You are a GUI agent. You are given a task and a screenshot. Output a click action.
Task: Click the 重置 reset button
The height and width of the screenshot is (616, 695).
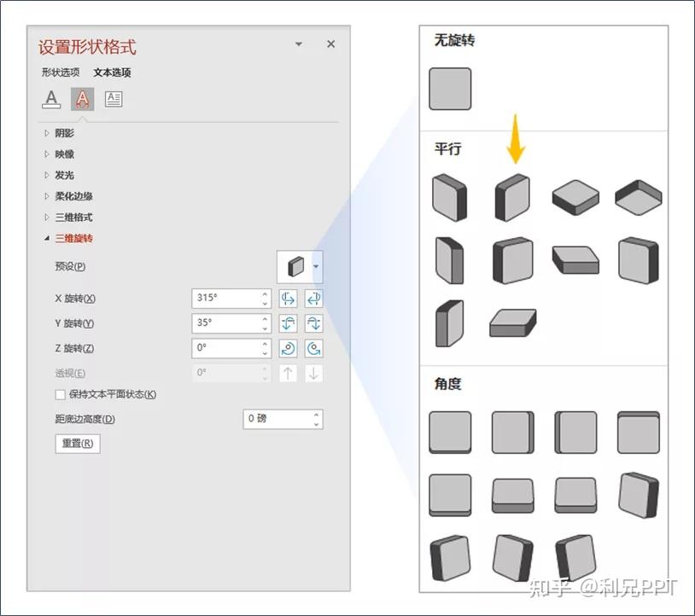coord(77,443)
